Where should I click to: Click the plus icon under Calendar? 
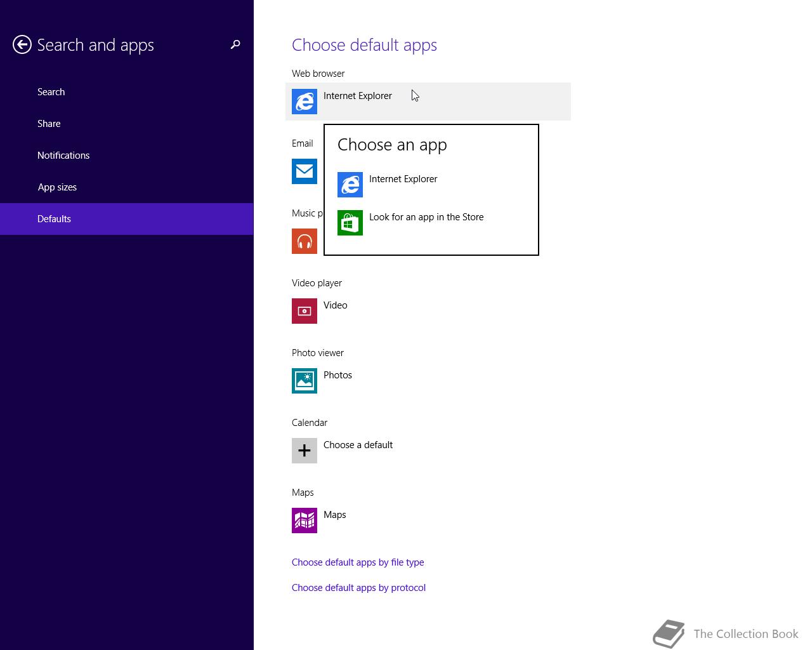pos(304,451)
